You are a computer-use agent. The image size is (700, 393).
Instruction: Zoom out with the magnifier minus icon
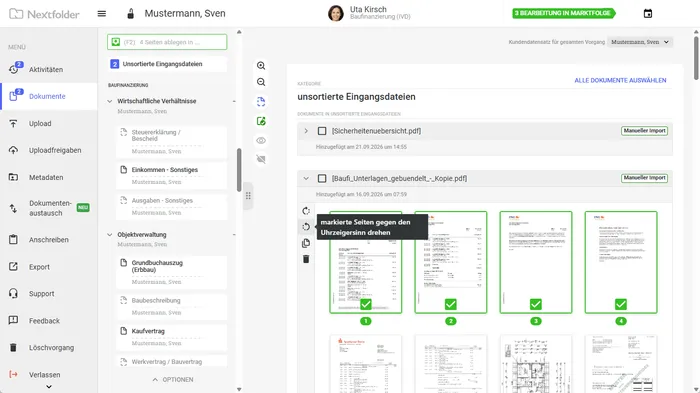(x=261, y=82)
